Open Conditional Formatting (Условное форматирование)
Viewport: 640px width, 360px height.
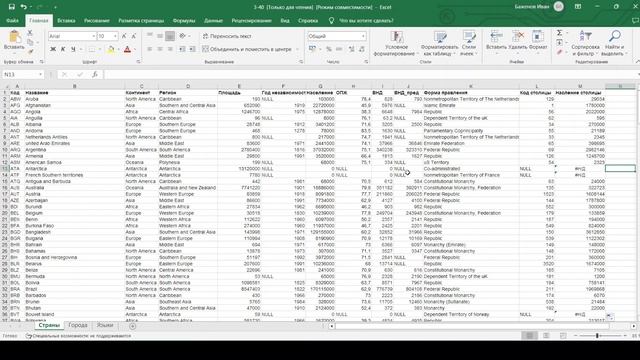click(396, 43)
